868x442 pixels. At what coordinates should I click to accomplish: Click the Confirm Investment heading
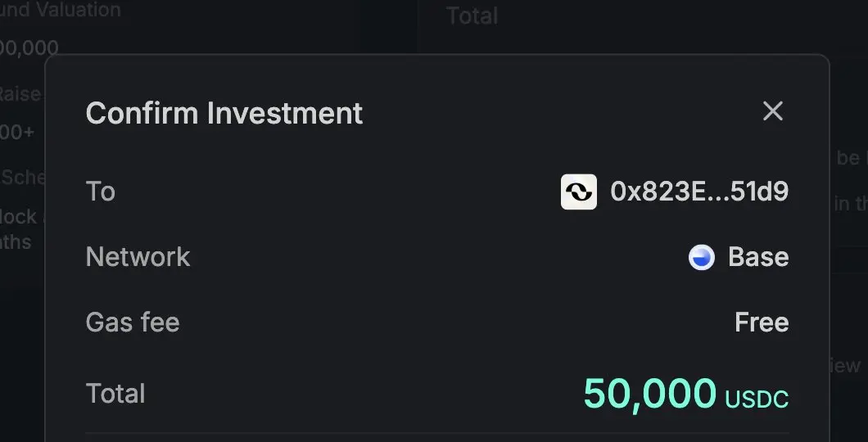(x=224, y=113)
